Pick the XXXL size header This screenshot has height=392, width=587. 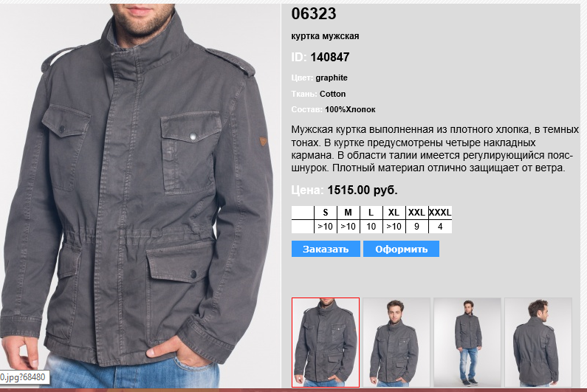pos(440,213)
